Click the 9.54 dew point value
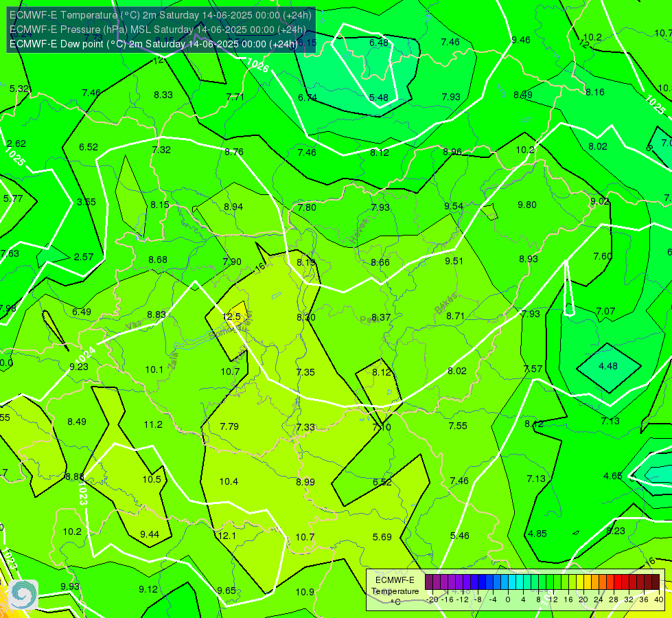The image size is (672, 618). coord(454,206)
